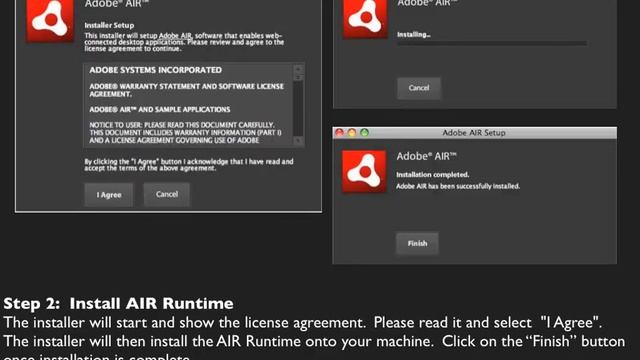Click 'Adobe AIR has been successfully installed.'
The image size is (640, 360).
(458, 186)
